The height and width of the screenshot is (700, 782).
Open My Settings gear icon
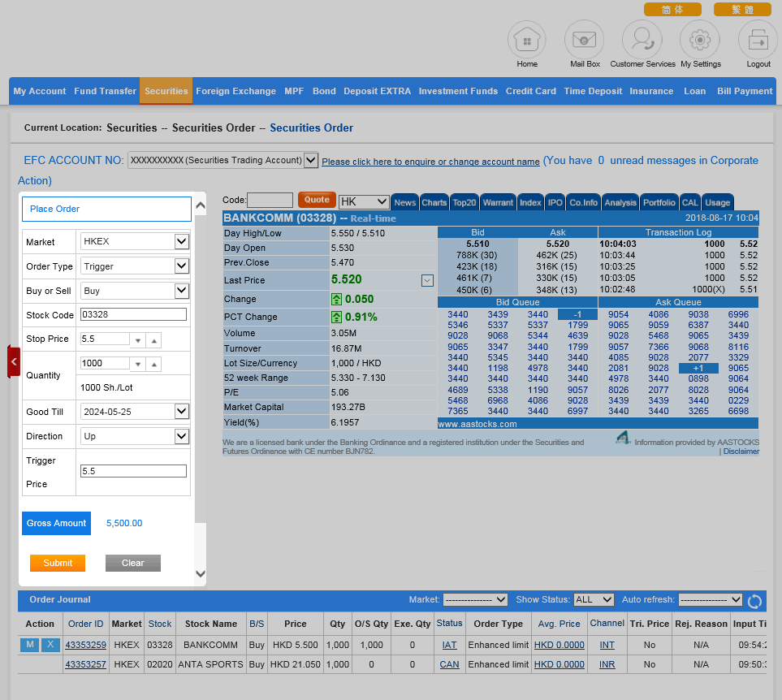tap(700, 39)
